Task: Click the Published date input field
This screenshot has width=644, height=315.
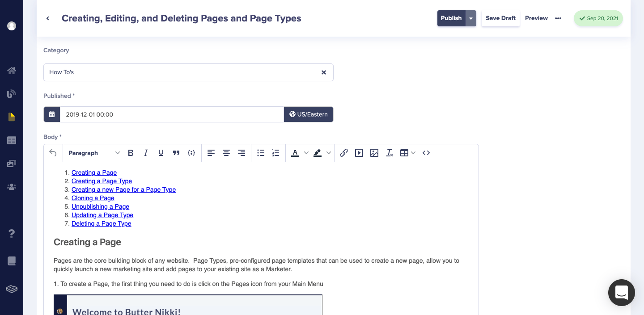Action: 172,114
